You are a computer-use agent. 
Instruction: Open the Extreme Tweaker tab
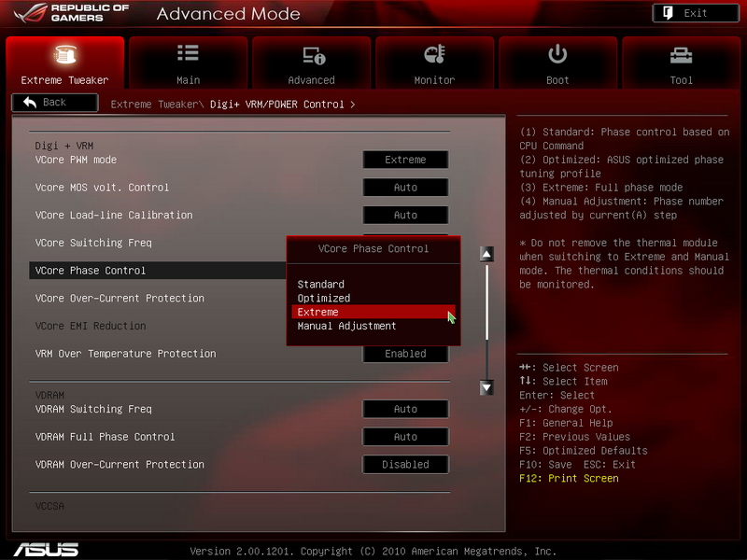64,63
